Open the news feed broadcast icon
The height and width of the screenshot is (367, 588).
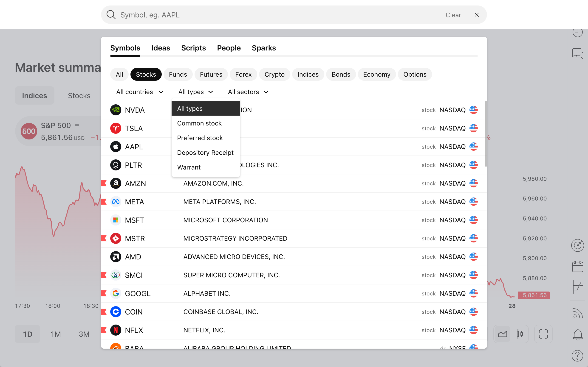click(x=577, y=313)
